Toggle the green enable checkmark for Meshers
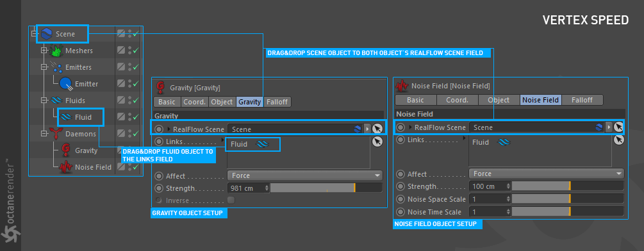The width and height of the screenshot is (644, 251). coord(136,51)
